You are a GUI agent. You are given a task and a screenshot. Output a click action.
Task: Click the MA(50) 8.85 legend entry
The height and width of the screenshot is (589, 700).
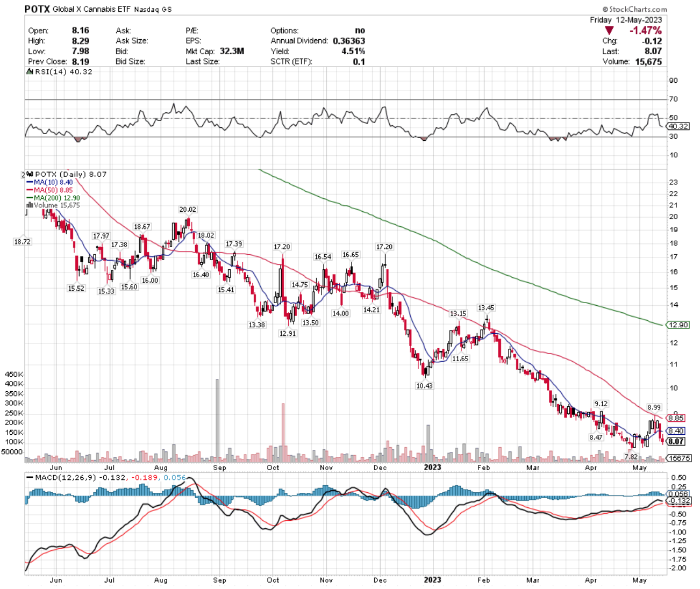point(50,190)
